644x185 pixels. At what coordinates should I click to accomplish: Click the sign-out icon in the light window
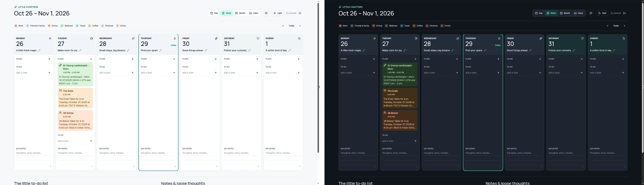click(x=300, y=13)
